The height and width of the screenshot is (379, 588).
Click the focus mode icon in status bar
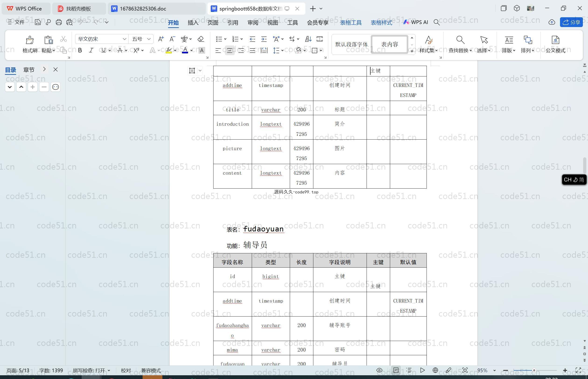(x=465, y=370)
